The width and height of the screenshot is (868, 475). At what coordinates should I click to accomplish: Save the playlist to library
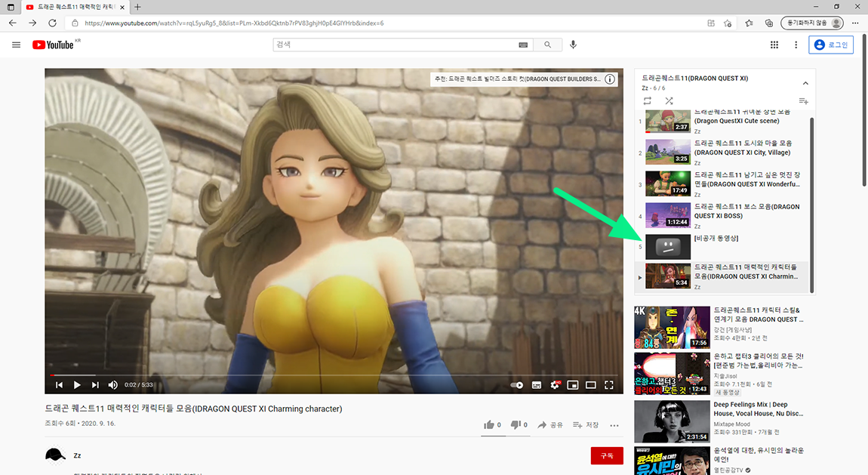pyautogui.click(x=803, y=100)
